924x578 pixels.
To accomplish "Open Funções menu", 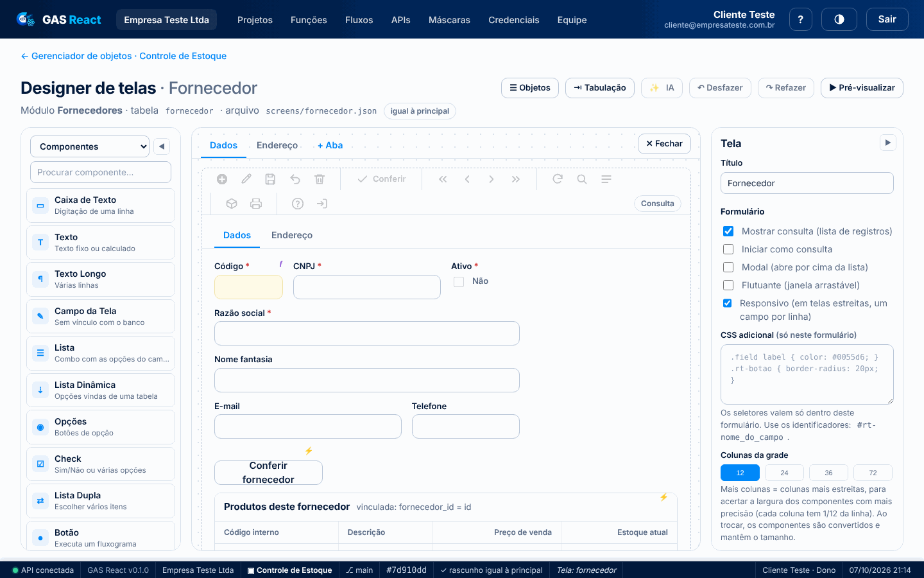I will (309, 20).
